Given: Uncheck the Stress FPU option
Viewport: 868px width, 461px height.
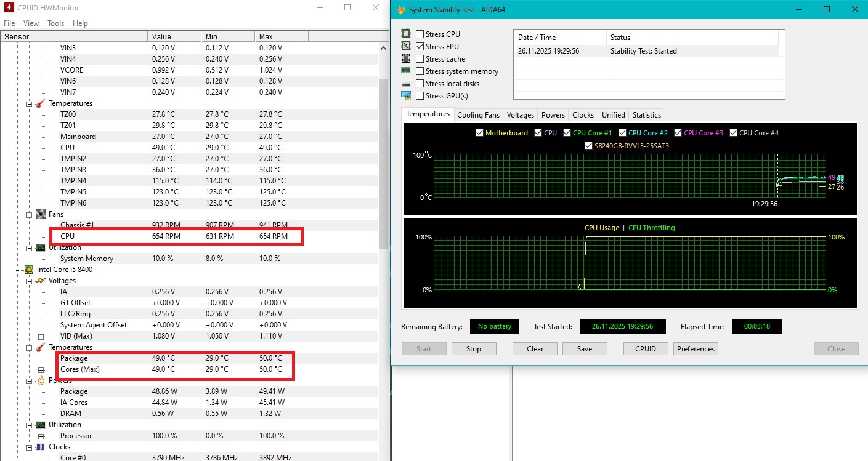Looking at the screenshot, I should click(x=420, y=47).
